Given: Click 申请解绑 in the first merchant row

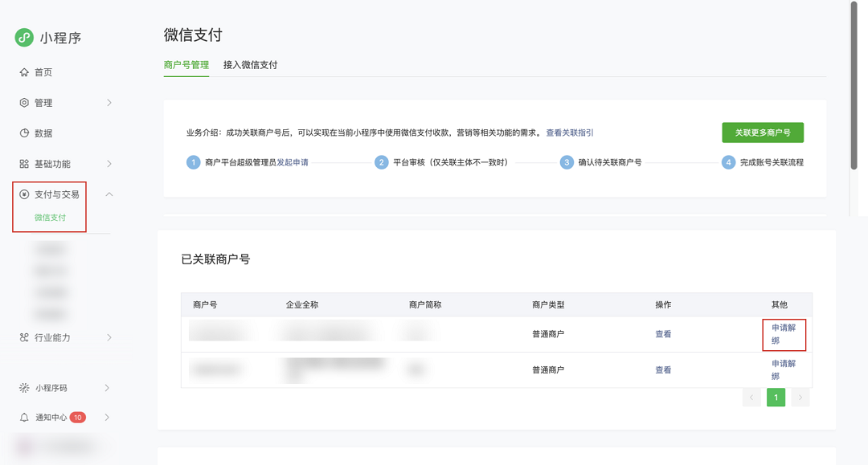Looking at the screenshot, I should pyautogui.click(x=784, y=334).
